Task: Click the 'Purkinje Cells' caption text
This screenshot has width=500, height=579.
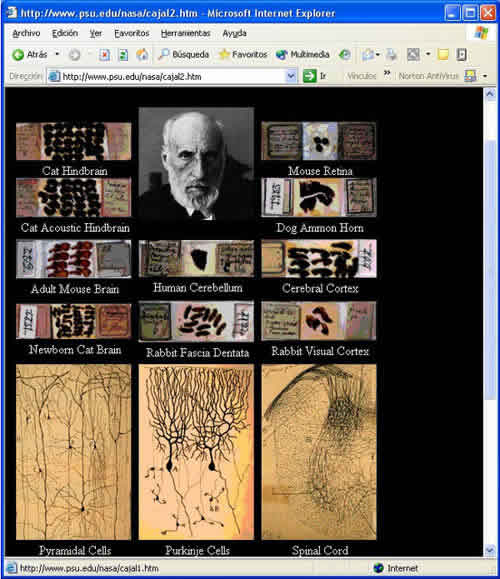Action: (198, 551)
